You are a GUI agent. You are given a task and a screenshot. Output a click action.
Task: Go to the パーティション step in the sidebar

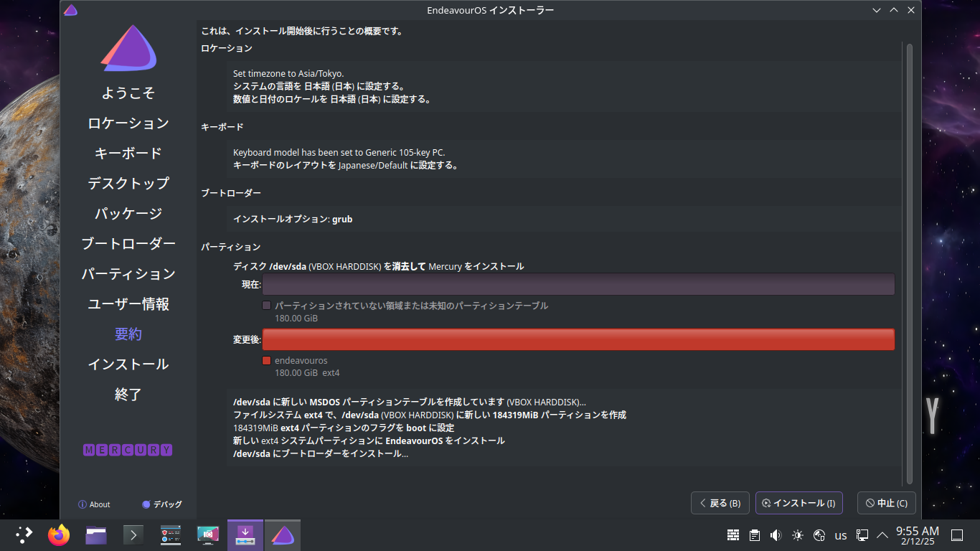(x=128, y=274)
